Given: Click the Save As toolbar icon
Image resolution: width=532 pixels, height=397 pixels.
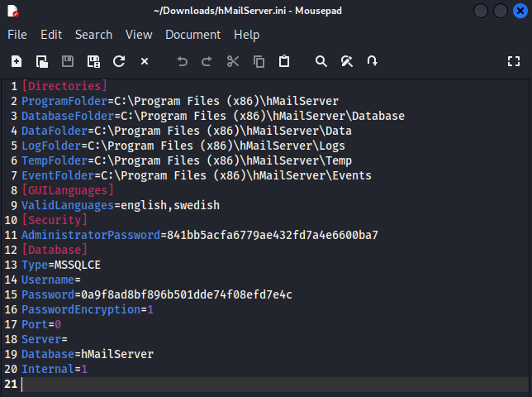Looking at the screenshot, I should [x=93, y=61].
